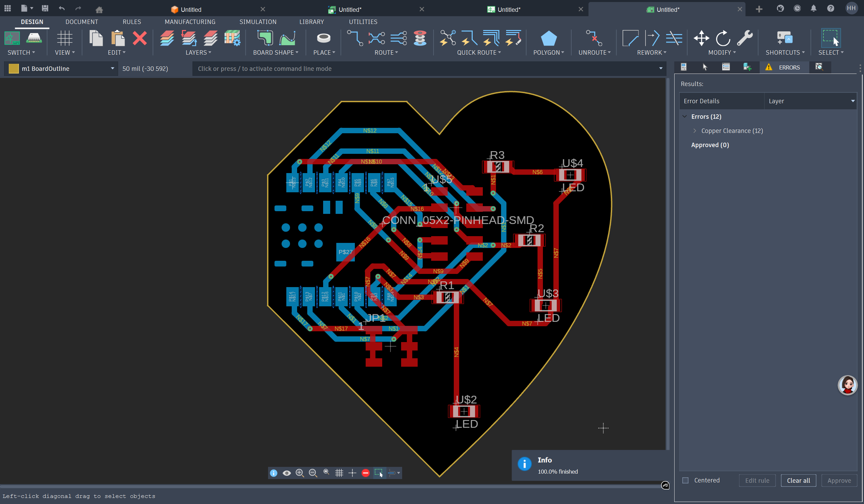Screen dimensions: 864x504
Task: Enable the Centered checkbox
Action: (x=685, y=480)
